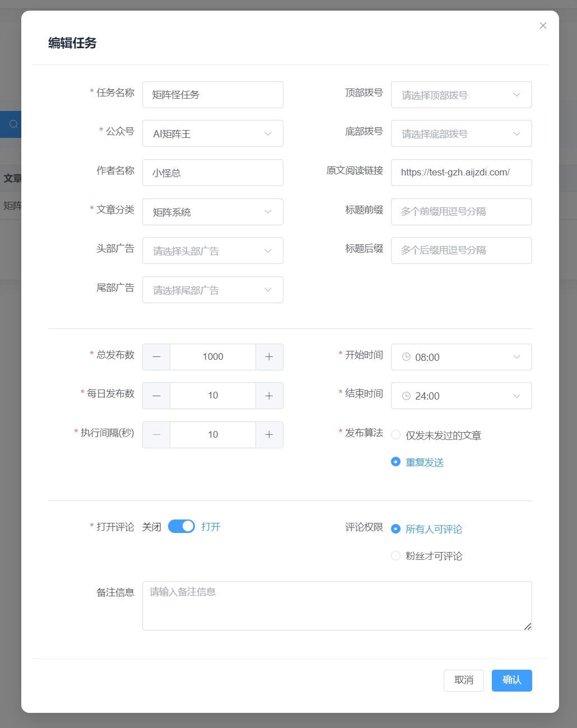Click the 备注信息 text area
Image resolution: width=577 pixels, height=728 pixels.
337,606
